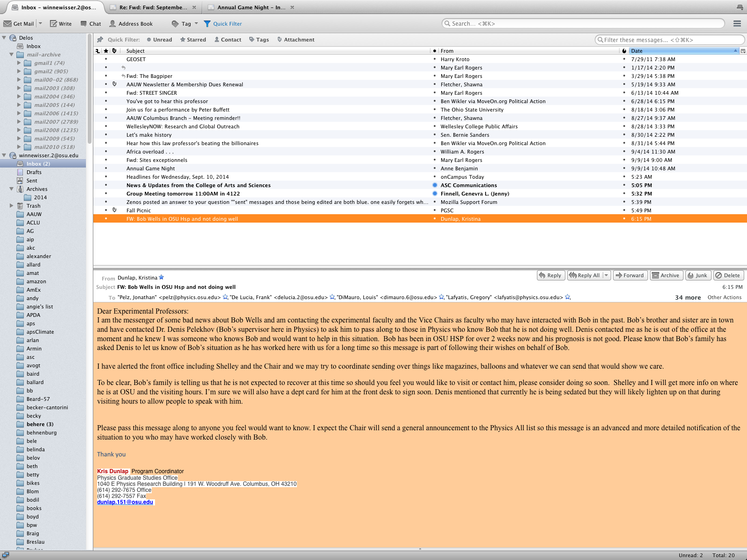Viewport: 747px width, 560px height.
Task: Collapse the Archives folder
Action: [12, 189]
